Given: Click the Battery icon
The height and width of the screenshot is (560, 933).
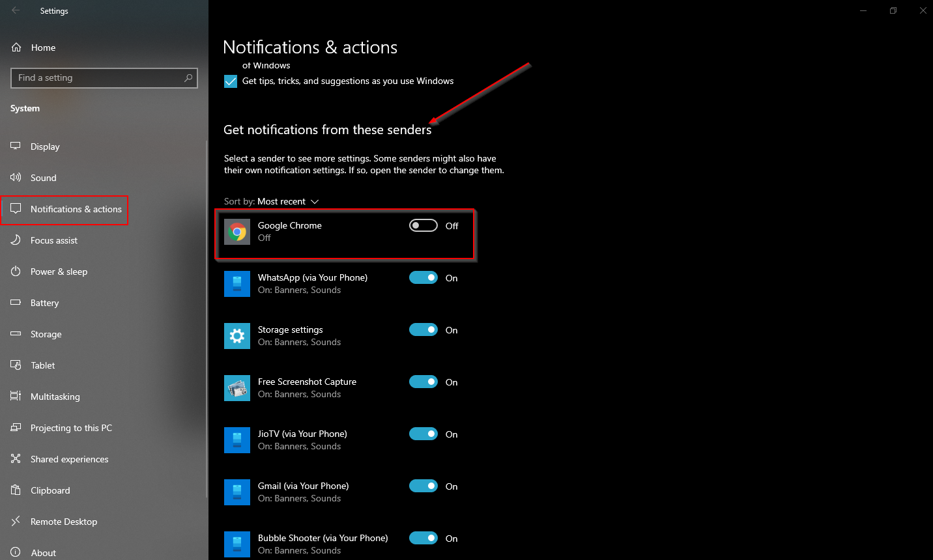Looking at the screenshot, I should tap(16, 303).
